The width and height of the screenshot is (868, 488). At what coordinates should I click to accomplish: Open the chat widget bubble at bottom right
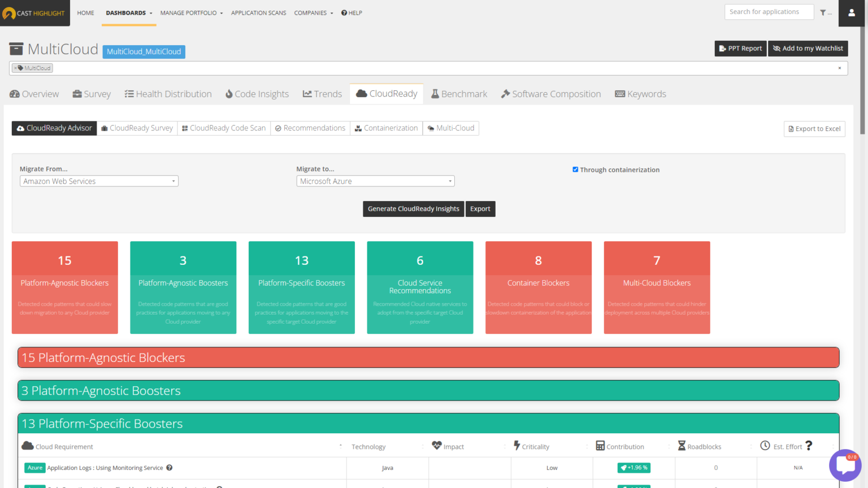point(845,465)
